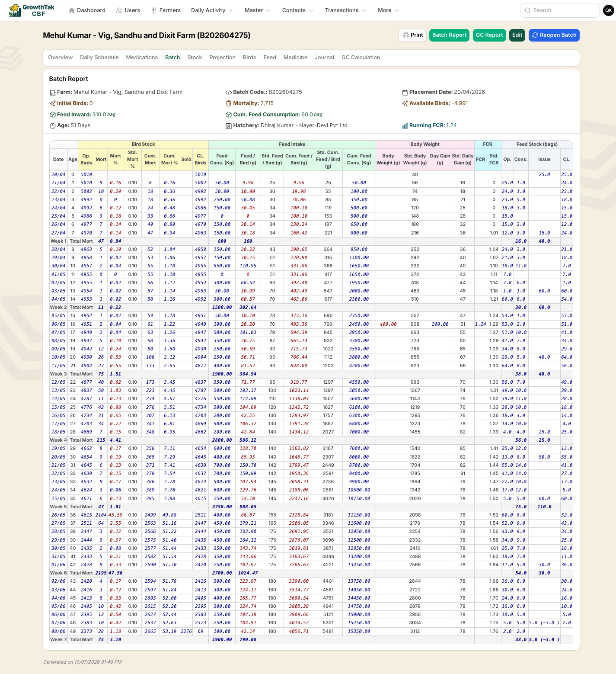616x674 pixels.
Task: Click the sparkle icon beside Available Birds
Action: 405,103
